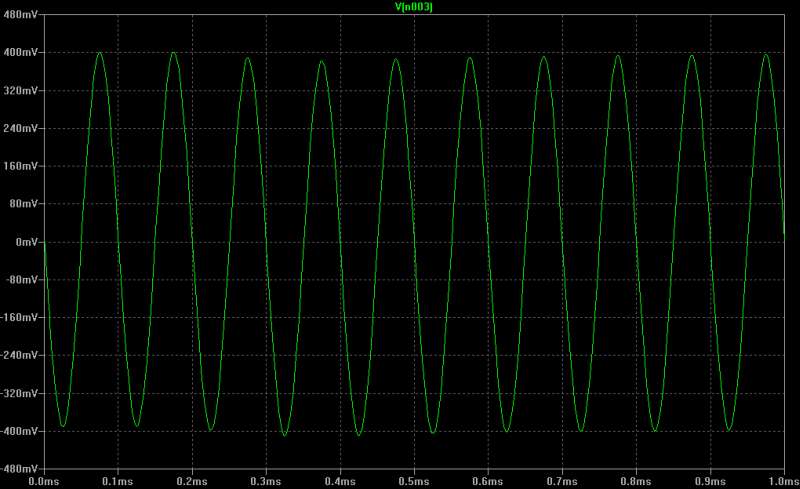Click the -240mV axis label

tap(19, 355)
